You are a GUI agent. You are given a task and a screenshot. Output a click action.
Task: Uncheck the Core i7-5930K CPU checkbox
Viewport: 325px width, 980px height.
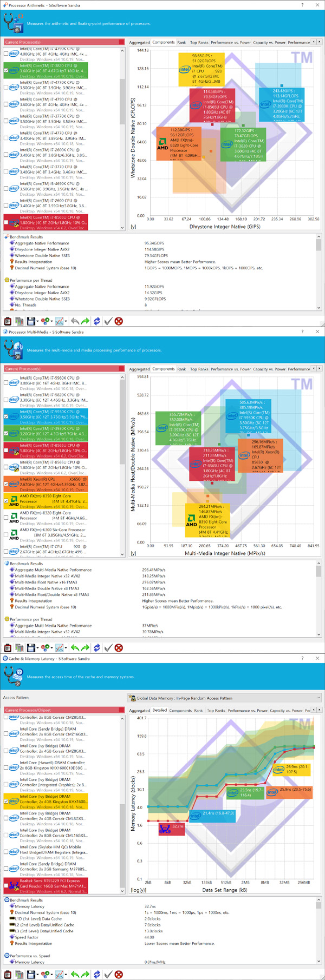(6, 416)
